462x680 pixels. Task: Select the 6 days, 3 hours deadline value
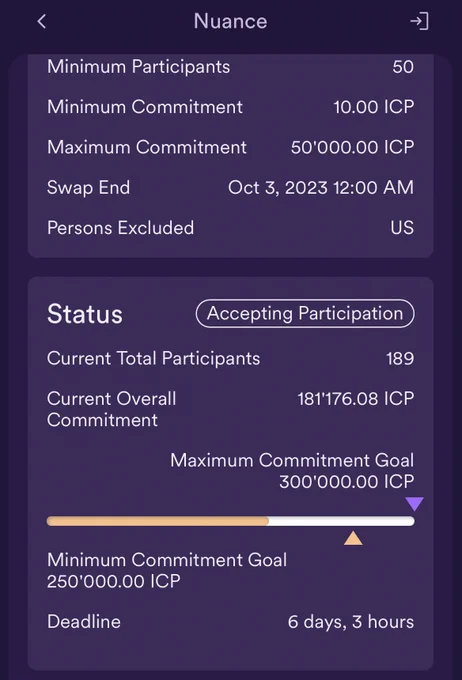pyautogui.click(x=351, y=622)
